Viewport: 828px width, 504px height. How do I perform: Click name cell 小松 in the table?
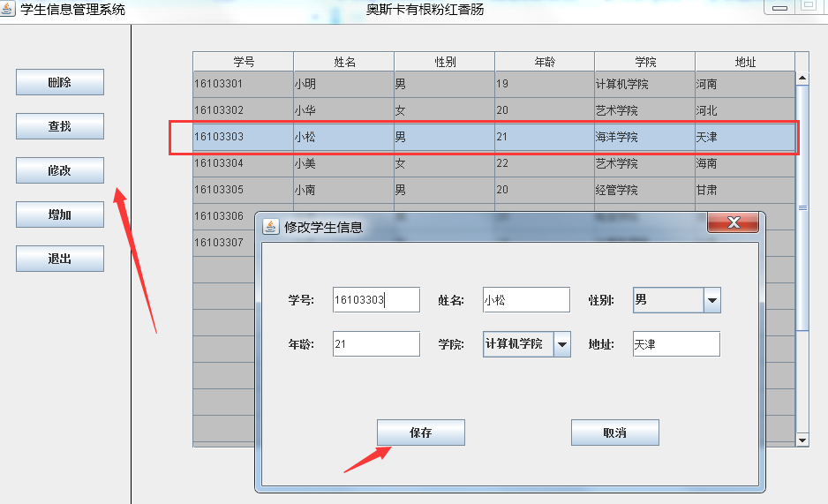(343, 137)
